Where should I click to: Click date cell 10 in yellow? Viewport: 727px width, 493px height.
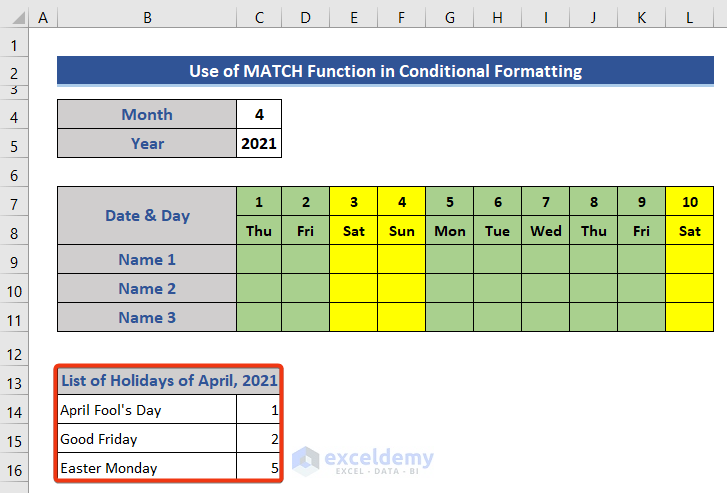point(690,202)
